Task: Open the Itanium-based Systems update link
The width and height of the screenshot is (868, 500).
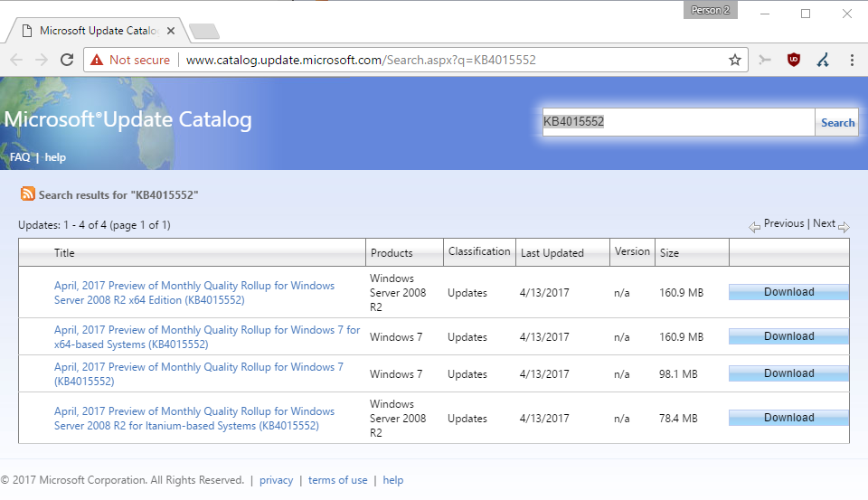Action: coord(194,418)
